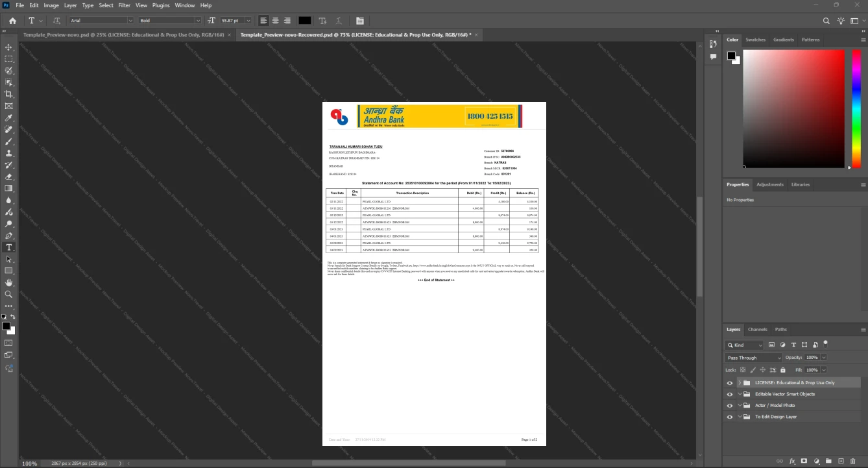Open layer style fx menu

pyautogui.click(x=792, y=461)
